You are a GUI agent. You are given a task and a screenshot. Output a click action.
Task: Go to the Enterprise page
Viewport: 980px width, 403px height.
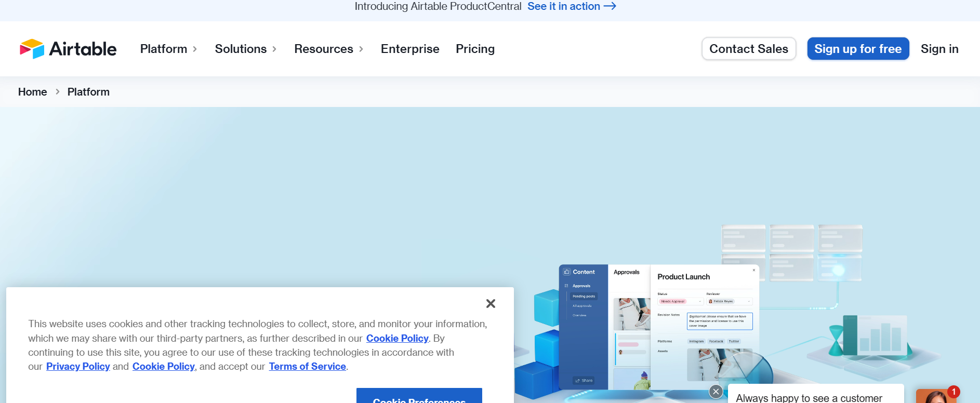click(410, 49)
